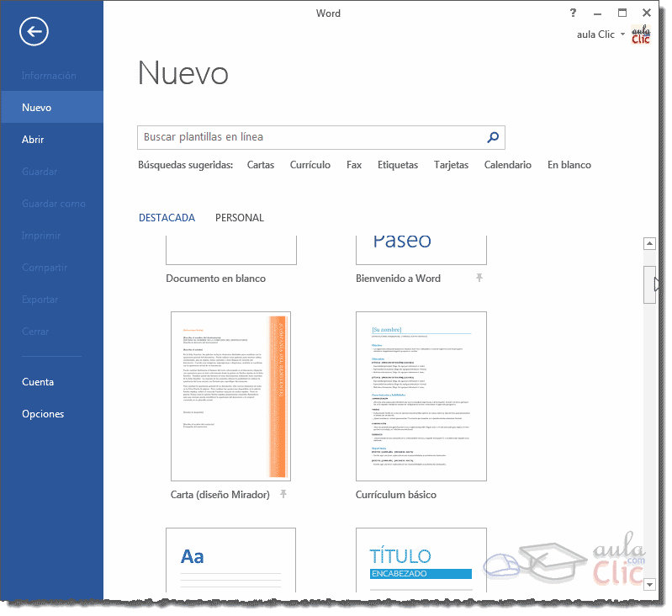Choose Guardar como in the sidebar
The height and width of the screenshot is (616, 672).
[52, 204]
